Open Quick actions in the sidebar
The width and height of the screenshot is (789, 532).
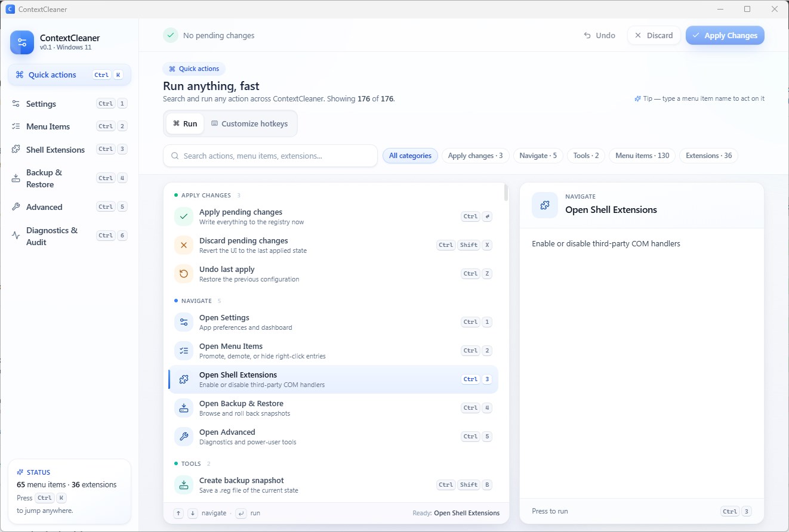(x=69, y=75)
